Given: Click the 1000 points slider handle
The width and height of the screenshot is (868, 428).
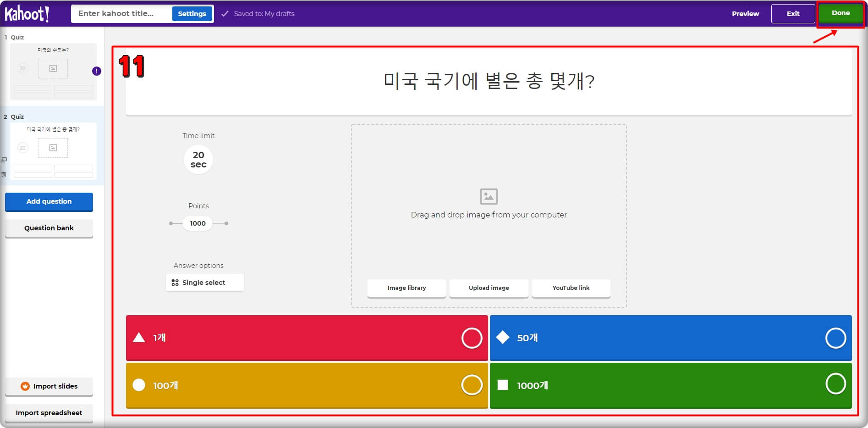Looking at the screenshot, I should coord(198,223).
